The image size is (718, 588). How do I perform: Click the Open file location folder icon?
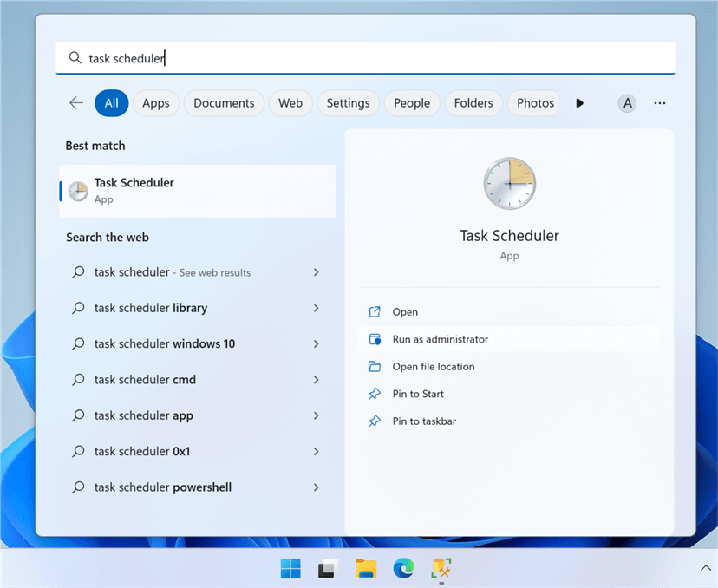click(375, 367)
